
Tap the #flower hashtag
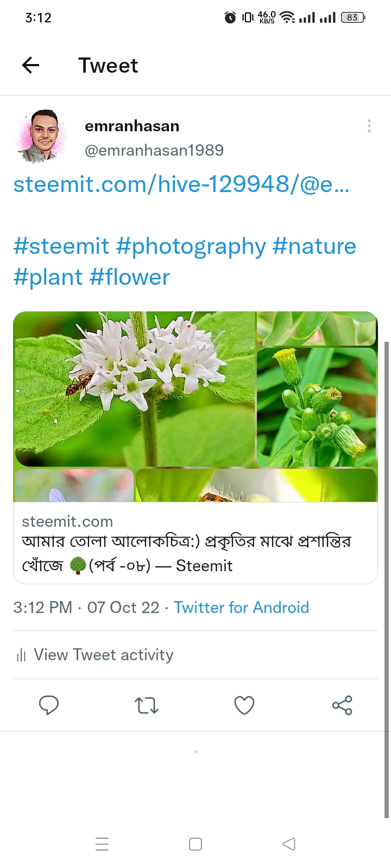coord(130,277)
